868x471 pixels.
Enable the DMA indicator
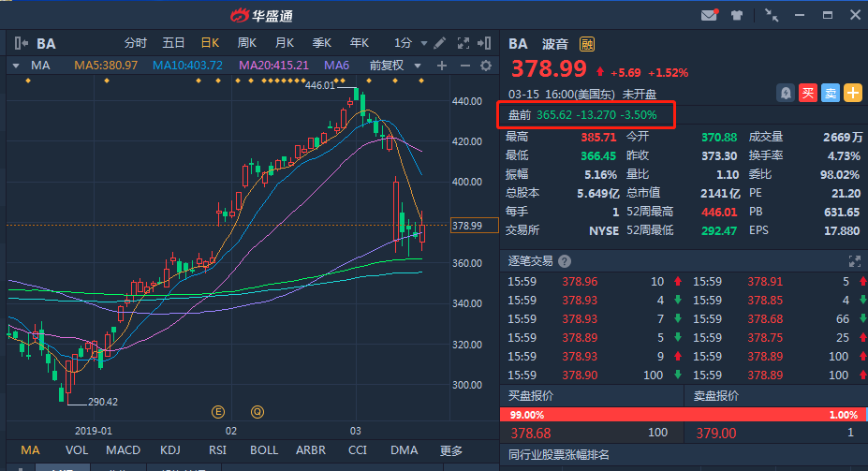point(405,450)
